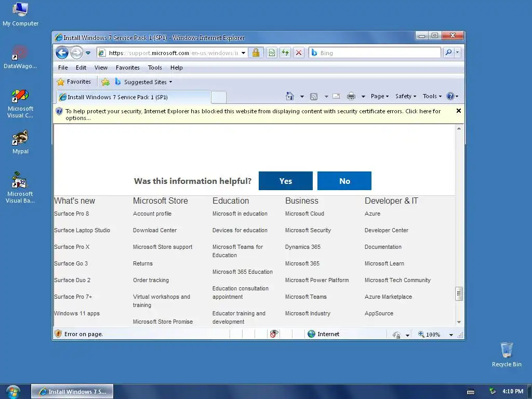Viewport: 532px width, 399px height.
Task: Open the Microsoft Learn link
Action: pyautogui.click(x=384, y=263)
